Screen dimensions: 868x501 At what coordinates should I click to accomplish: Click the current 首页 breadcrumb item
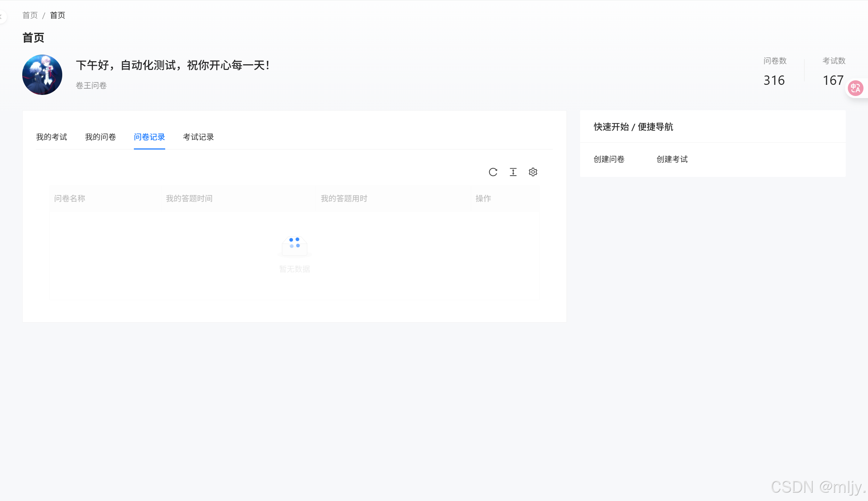[x=57, y=15]
